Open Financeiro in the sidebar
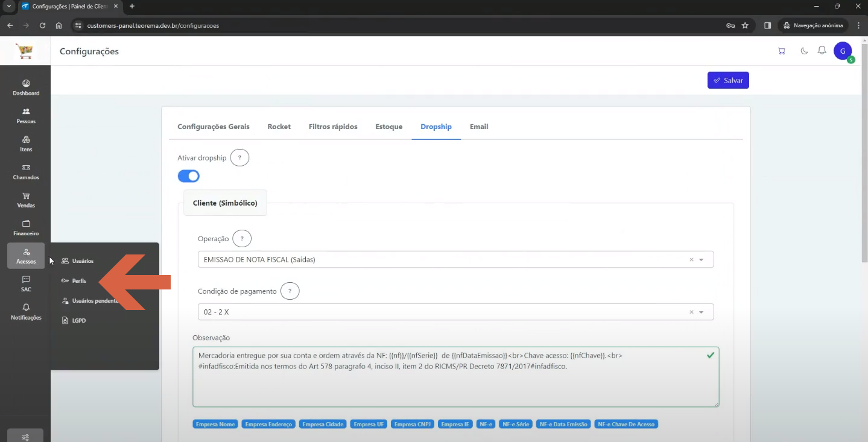 click(x=26, y=228)
